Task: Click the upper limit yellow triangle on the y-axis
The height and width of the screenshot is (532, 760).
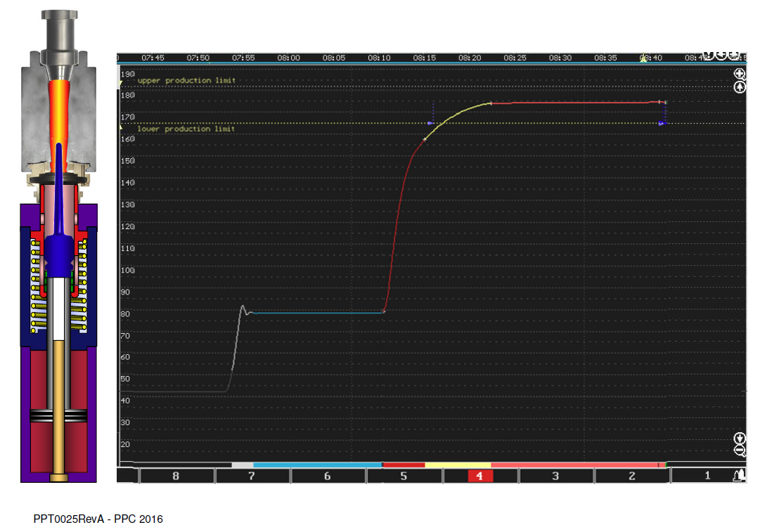Action: coord(120,84)
